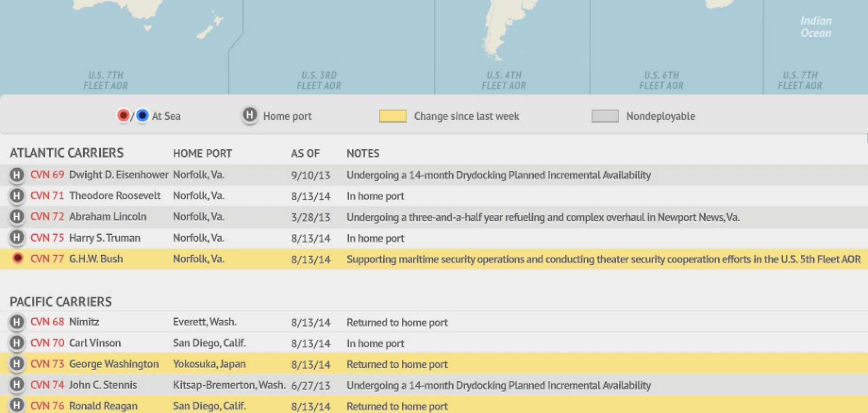The width and height of the screenshot is (868, 413).
Task: Click the home port icon for Dwight D. Eisenhower
Action: tap(17, 175)
